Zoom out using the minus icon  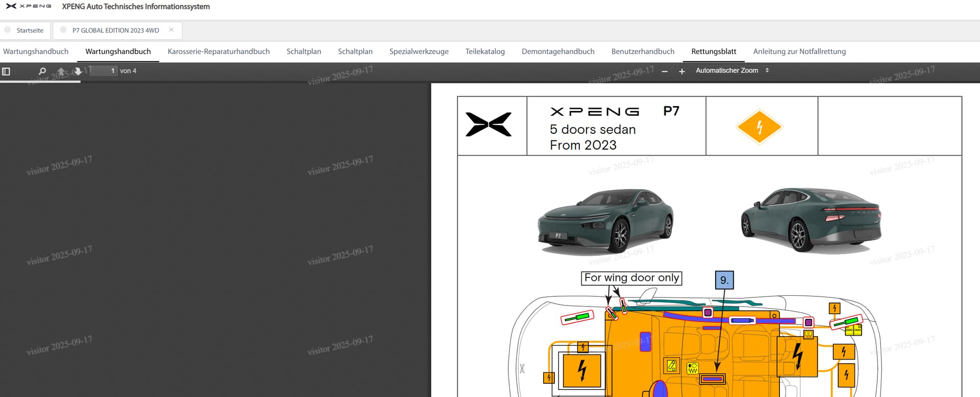665,72
